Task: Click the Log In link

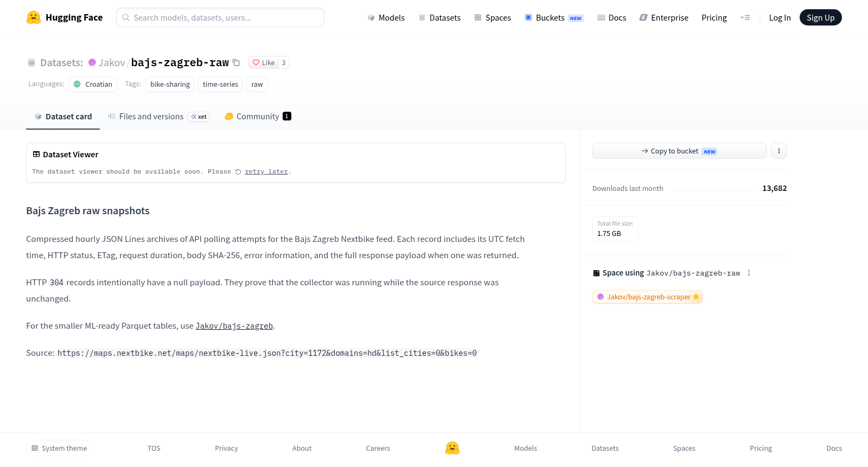Action: [x=780, y=17]
